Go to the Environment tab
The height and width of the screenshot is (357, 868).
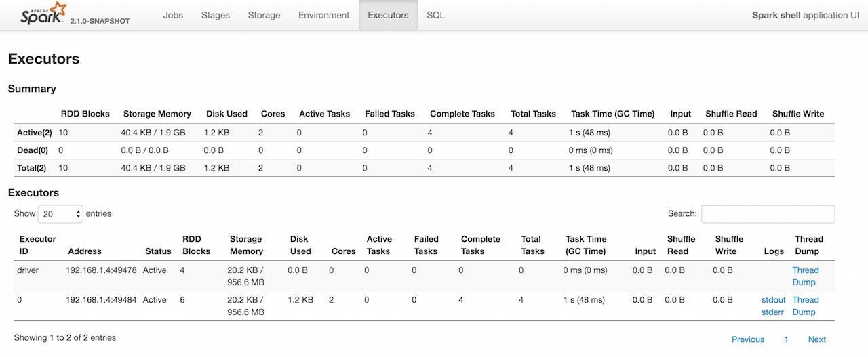point(324,15)
